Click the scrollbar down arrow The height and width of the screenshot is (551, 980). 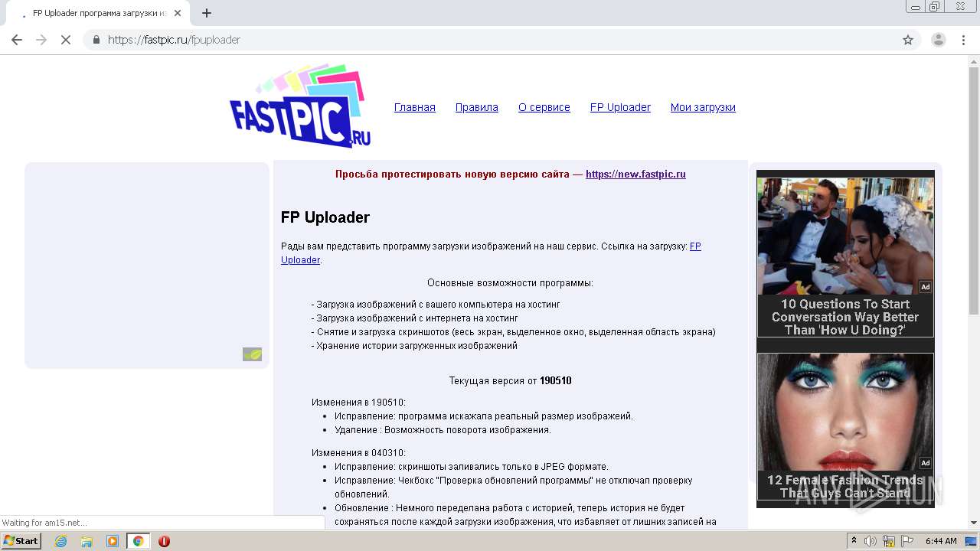point(974,522)
